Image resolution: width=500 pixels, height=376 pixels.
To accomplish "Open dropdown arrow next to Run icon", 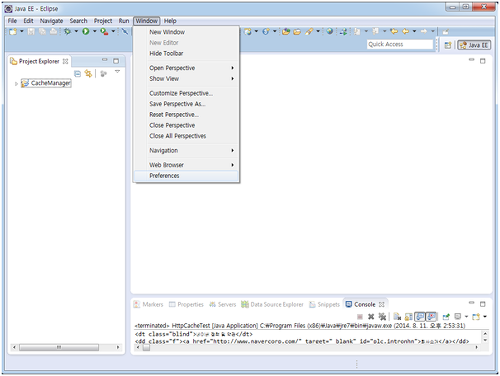I will [x=95, y=31].
